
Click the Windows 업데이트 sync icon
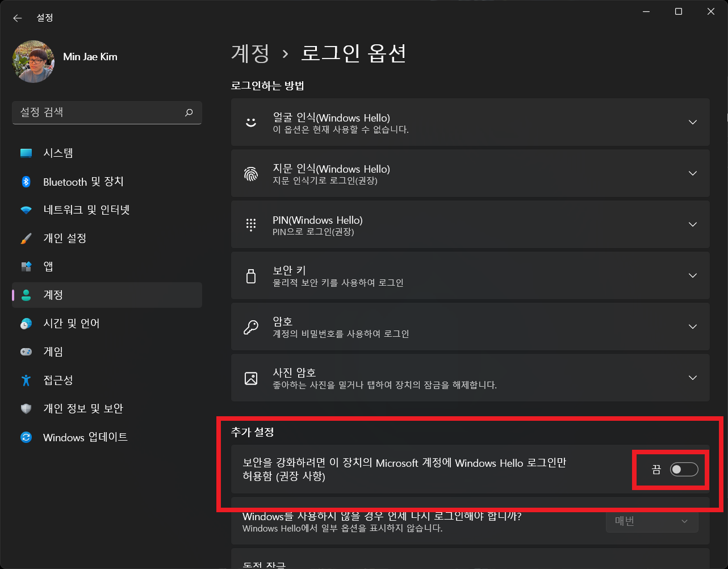(x=26, y=437)
